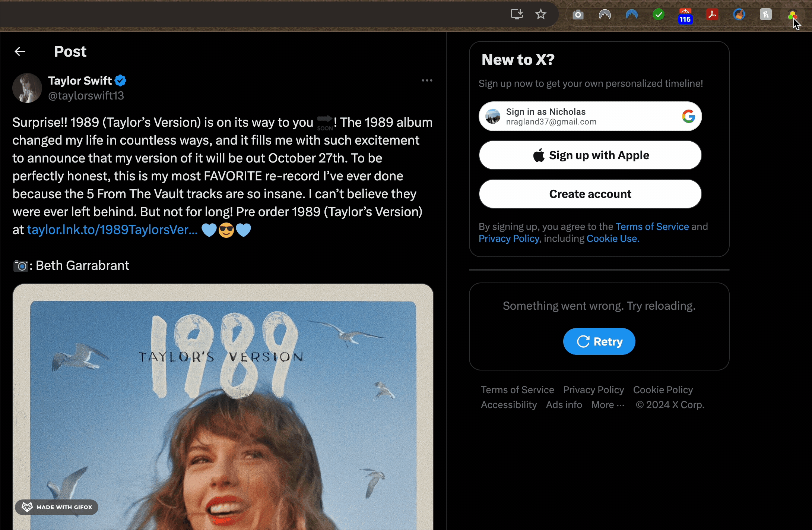Click the colorful dots extension icon
This screenshot has height=530, width=812.
(x=792, y=15)
